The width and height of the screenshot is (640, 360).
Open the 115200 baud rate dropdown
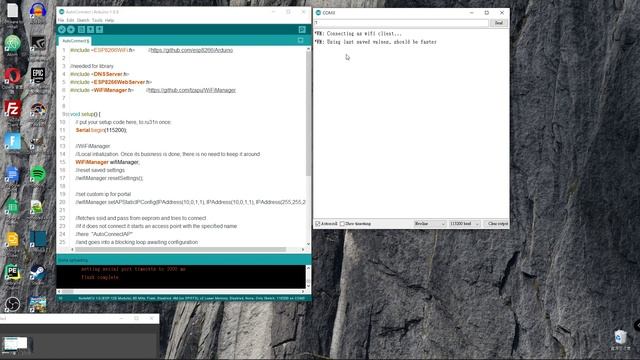pos(464,224)
